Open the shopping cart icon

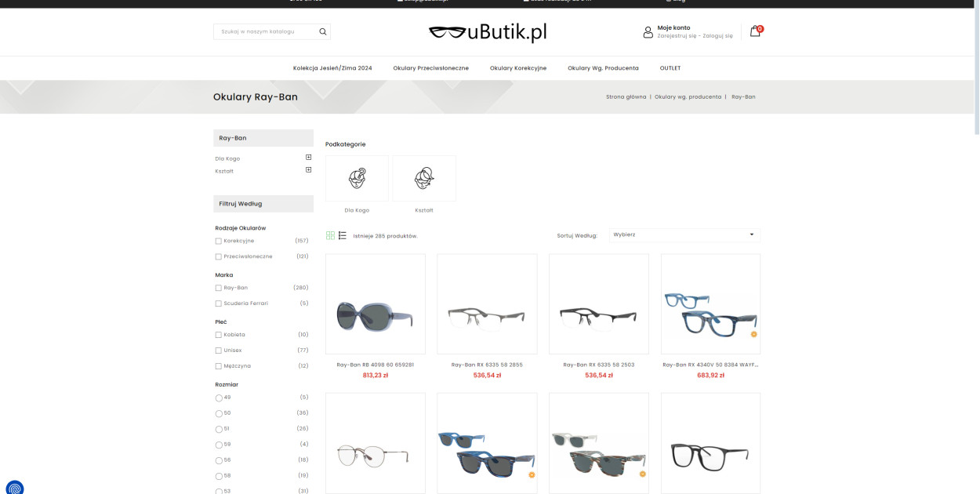pos(755,31)
